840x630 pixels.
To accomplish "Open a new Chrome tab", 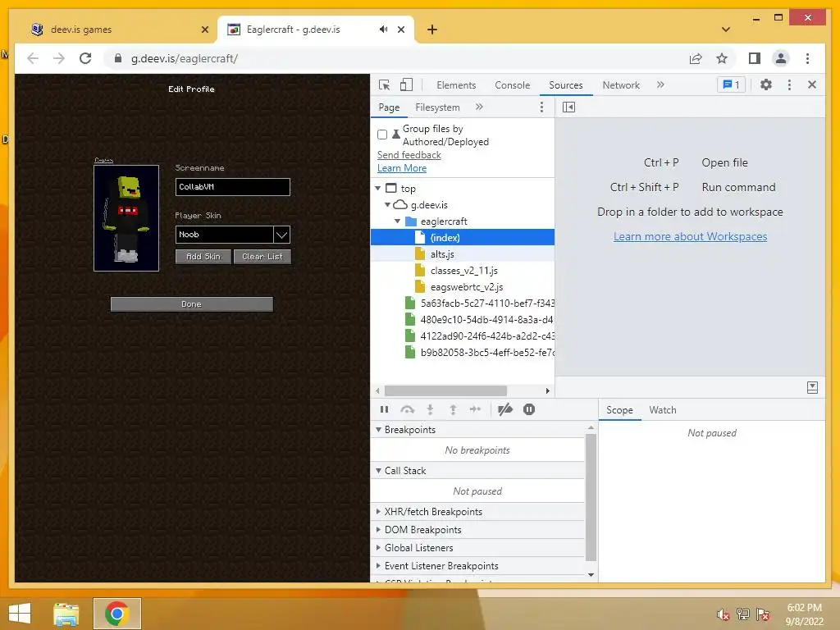I will pos(431,30).
